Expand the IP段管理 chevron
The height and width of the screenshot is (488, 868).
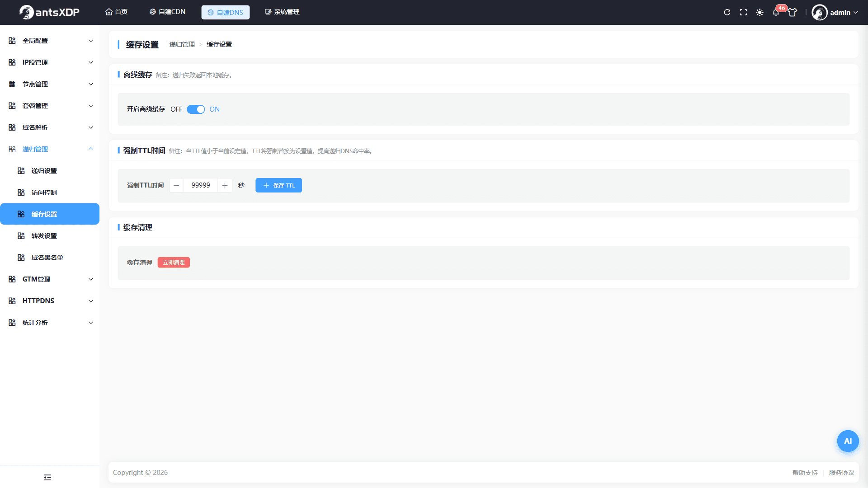tap(91, 62)
